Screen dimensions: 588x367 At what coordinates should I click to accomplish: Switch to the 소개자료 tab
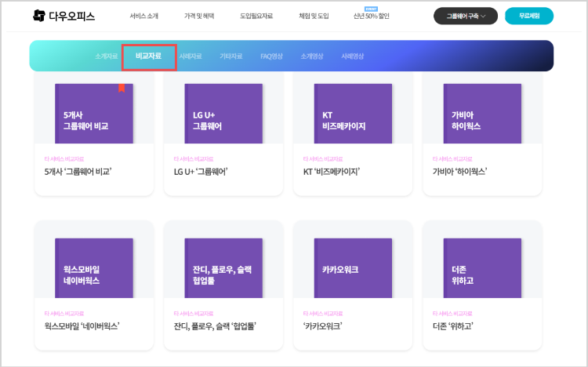click(x=106, y=56)
